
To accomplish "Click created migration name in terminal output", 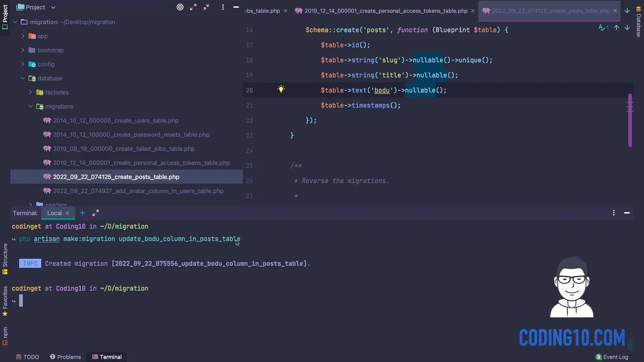I will (209, 263).
